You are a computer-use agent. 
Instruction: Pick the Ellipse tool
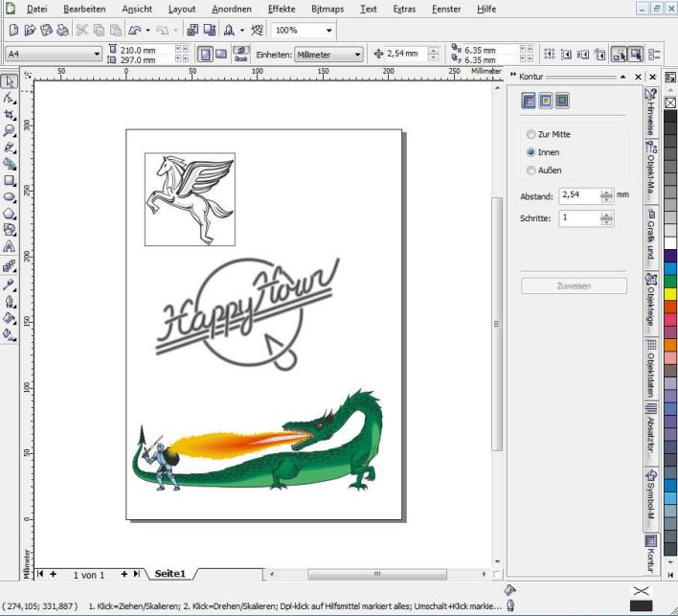(x=10, y=196)
